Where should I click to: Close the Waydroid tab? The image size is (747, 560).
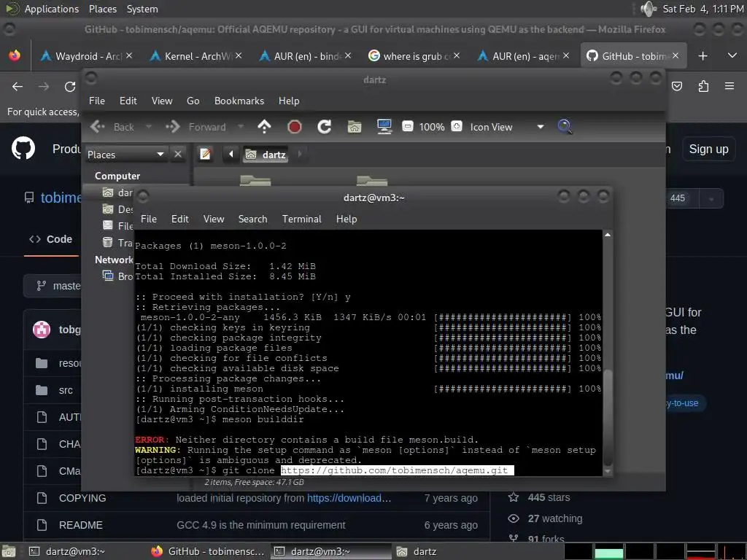(129, 55)
